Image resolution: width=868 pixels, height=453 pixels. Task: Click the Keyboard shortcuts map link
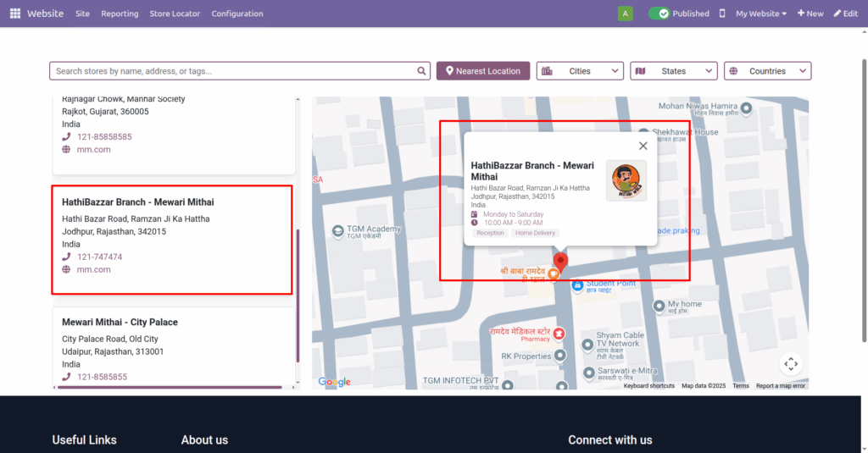[648, 385]
